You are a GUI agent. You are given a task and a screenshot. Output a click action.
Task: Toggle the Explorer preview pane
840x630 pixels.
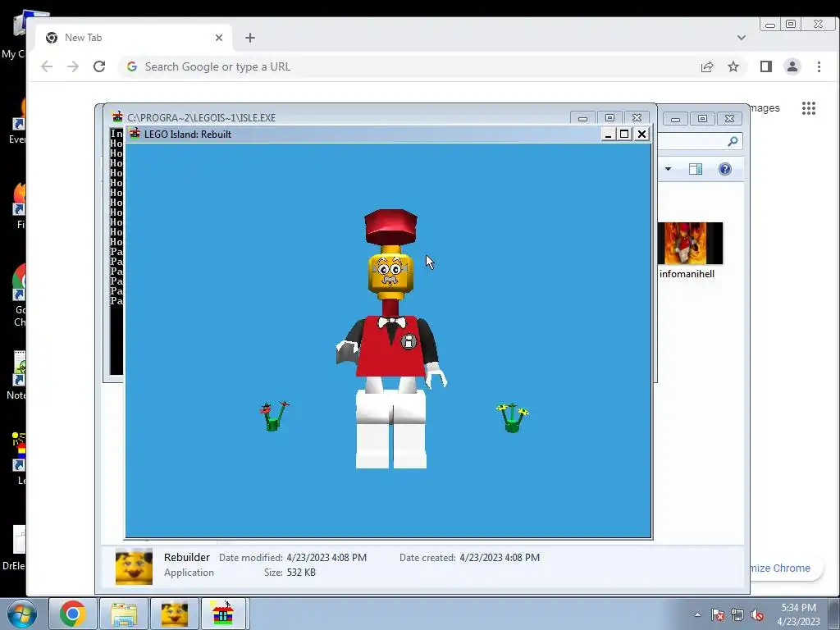696,169
